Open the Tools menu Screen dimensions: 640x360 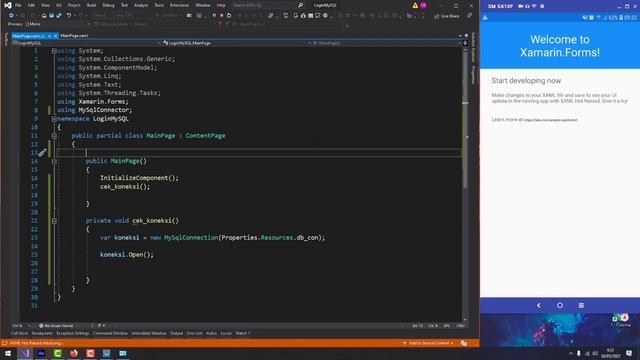[x=159, y=5]
